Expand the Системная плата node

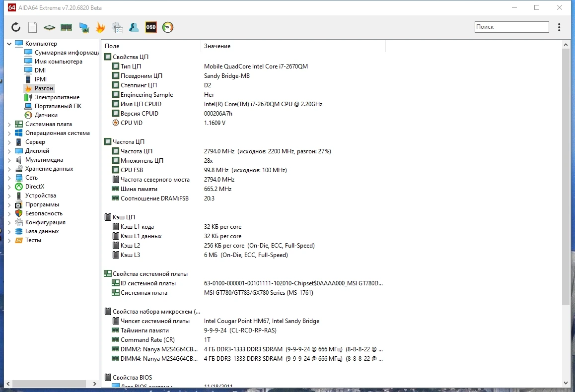pyautogui.click(x=9, y=124)
